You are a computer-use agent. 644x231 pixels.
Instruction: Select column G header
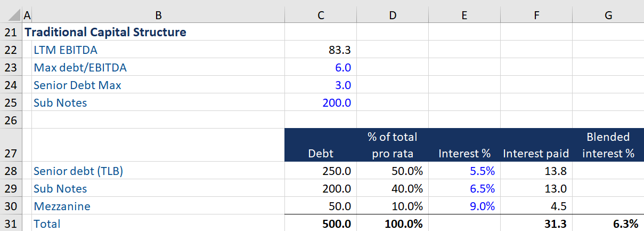pyautogui.click(x=608, y=15)
